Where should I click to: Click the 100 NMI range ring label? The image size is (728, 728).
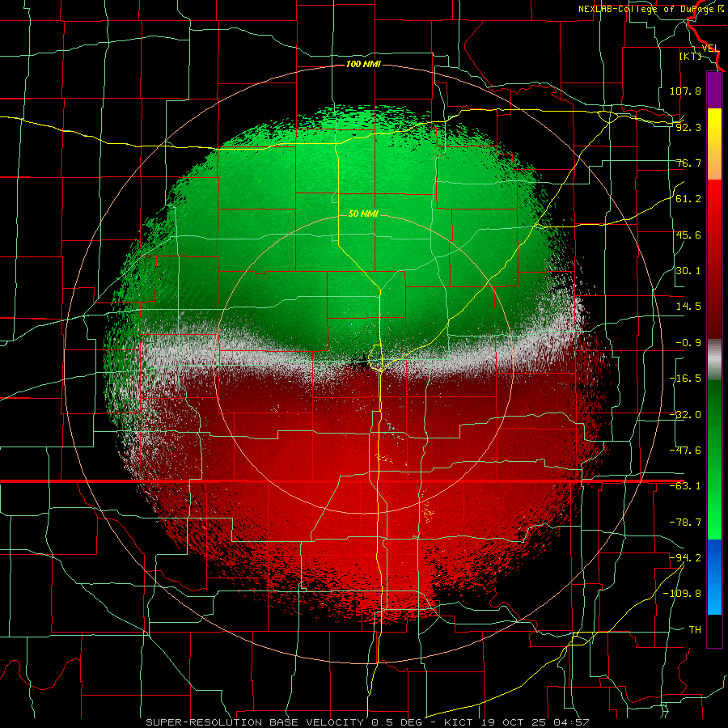[x=363, y=64]
